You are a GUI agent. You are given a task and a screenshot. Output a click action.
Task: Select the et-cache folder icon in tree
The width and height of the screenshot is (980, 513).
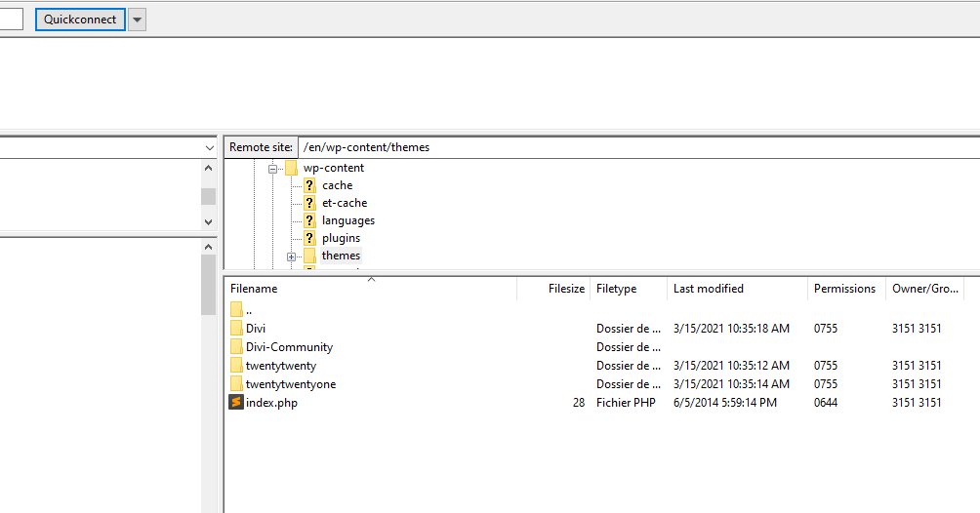tap(309, 203)
